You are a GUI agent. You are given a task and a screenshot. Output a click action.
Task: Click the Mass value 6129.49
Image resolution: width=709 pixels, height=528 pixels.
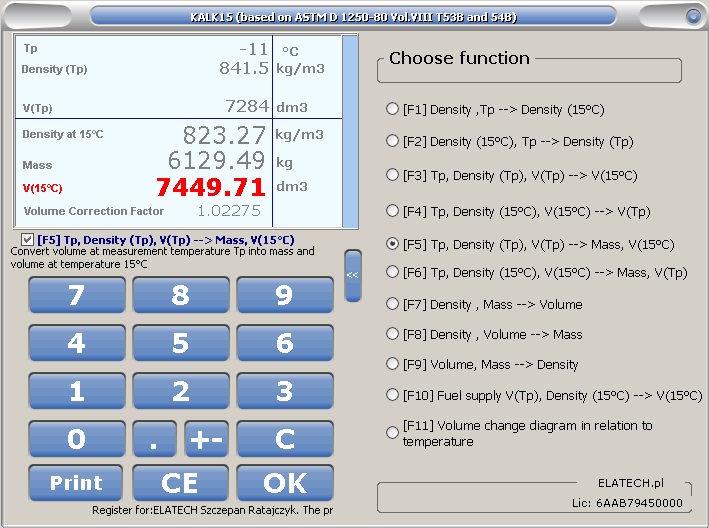point(217,160)
